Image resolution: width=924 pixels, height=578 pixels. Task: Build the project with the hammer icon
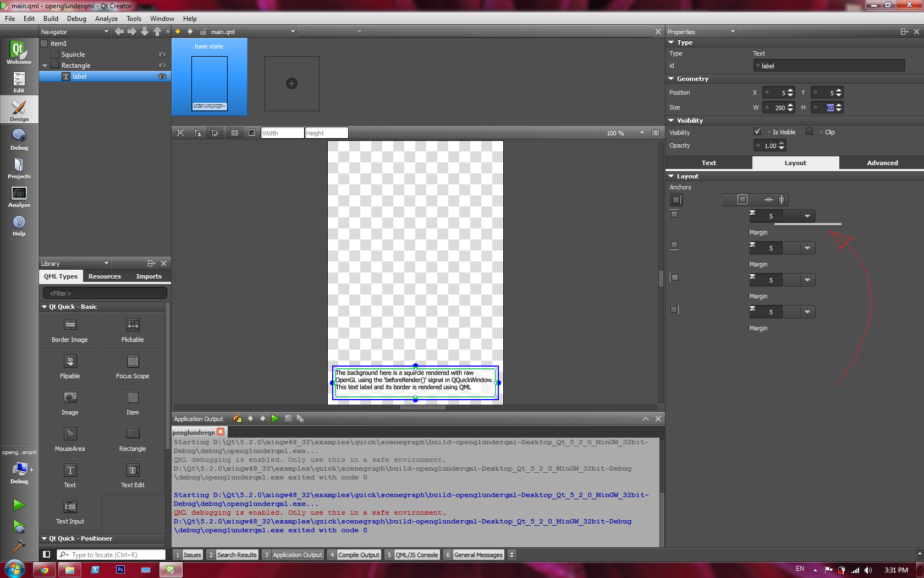(x=19, y=545)
